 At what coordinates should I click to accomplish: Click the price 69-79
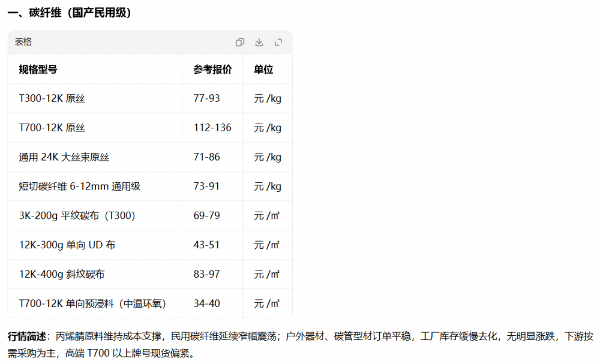(206, 216)
